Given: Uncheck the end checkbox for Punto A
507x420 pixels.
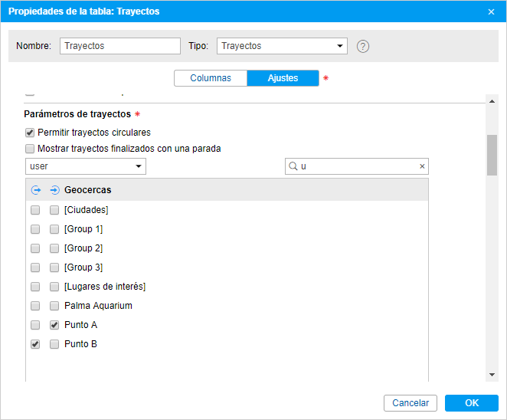Looking at the screenshot, I should click(54, 325).
